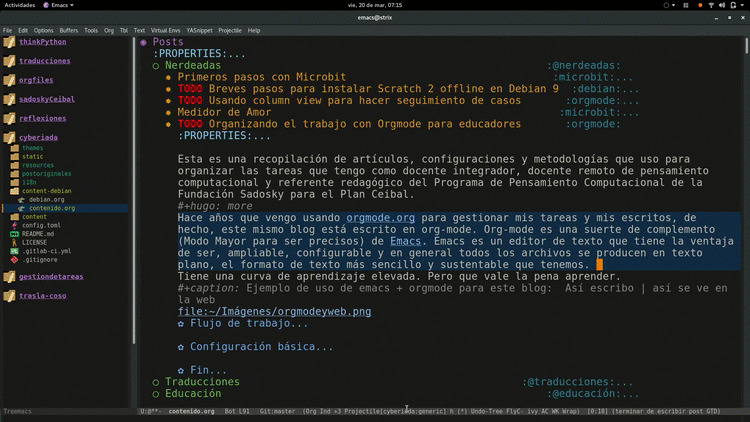The image size is (750, 422).
Task: Click the TODO keyword on 'Usando column view' heading
Action: 190,100
